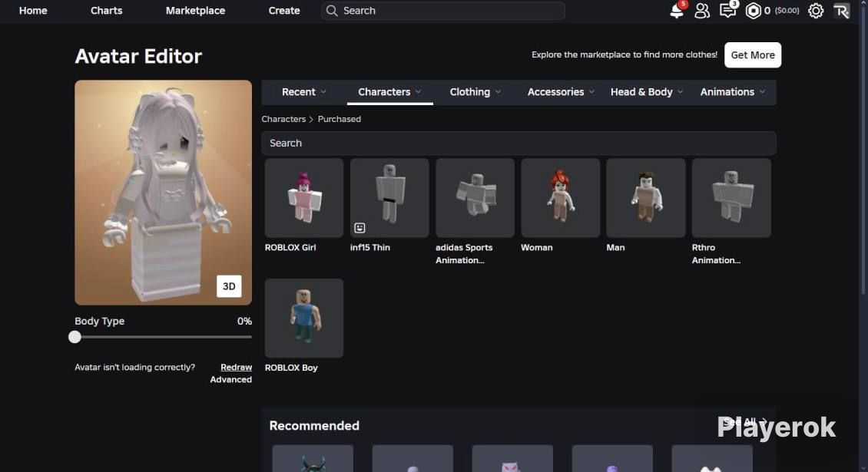Select the adidas Sports Animation character
Screen dimensions: 868x472
pyautogui.click(x=475, y=198)
